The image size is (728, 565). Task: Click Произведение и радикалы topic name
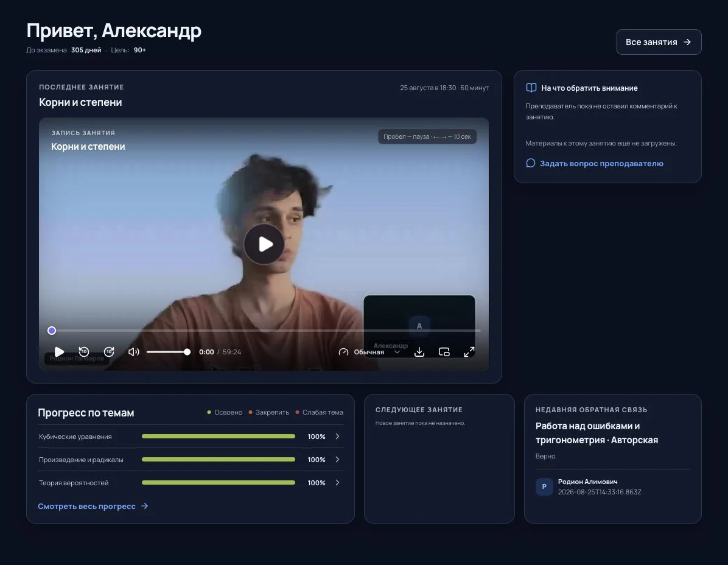pyautogui.click(x=81, y=460)
